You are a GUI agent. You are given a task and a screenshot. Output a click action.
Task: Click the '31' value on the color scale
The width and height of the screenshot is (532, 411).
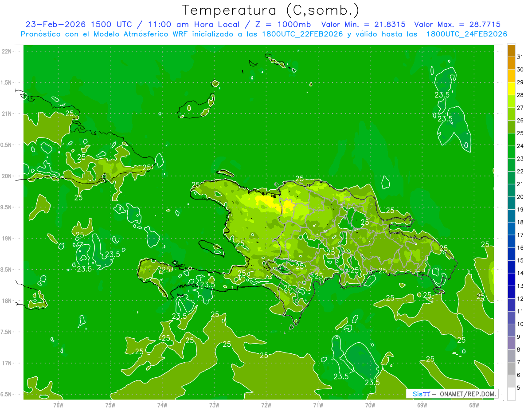(x=520, y=57)
